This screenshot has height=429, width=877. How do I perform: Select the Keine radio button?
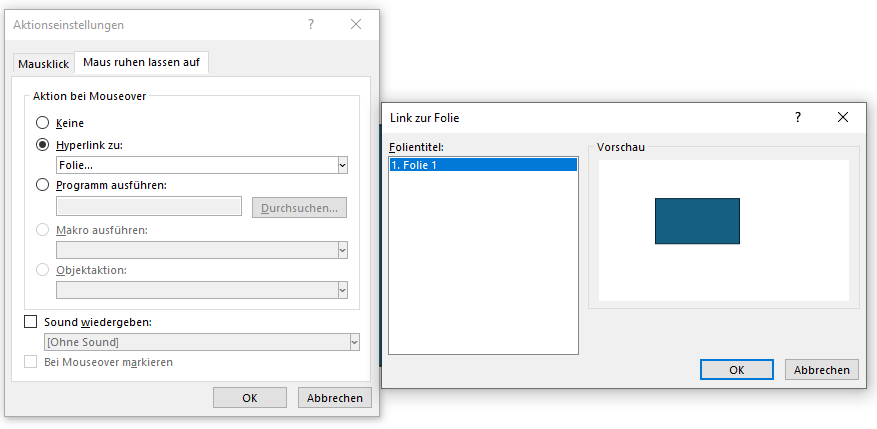(x=42, y=123)
